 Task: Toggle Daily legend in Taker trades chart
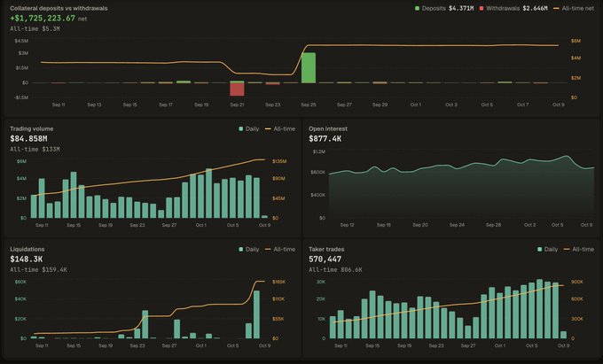[x=548, y=250]
